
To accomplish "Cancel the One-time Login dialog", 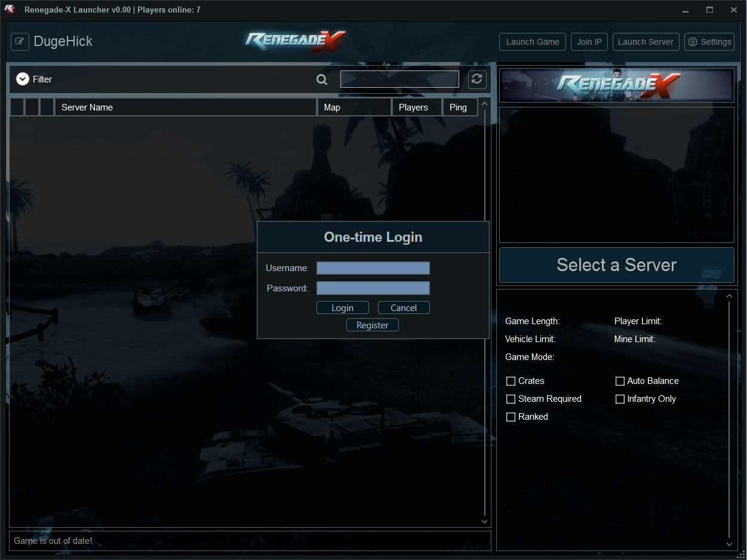I will tap(404, 308).
